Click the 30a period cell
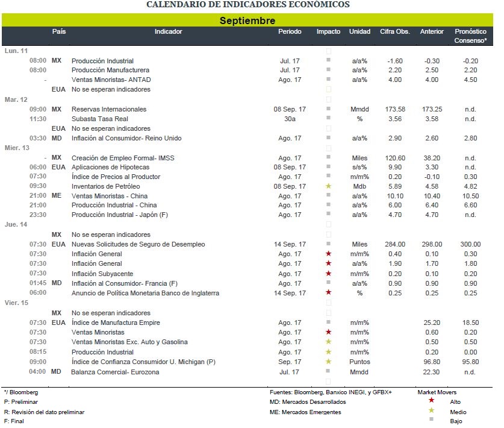The image size is (504, 428). point(290,119)
